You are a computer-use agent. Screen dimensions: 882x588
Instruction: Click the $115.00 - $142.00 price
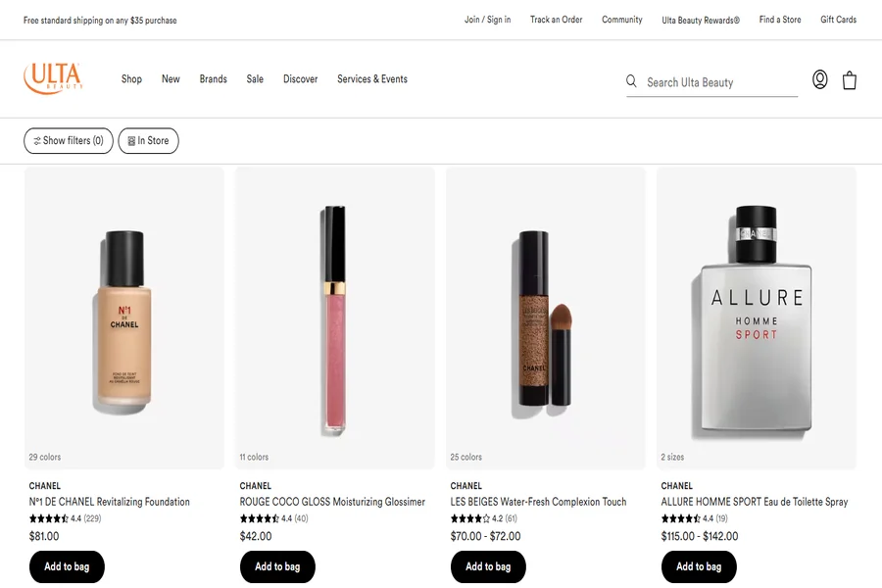tap(700, 536)
